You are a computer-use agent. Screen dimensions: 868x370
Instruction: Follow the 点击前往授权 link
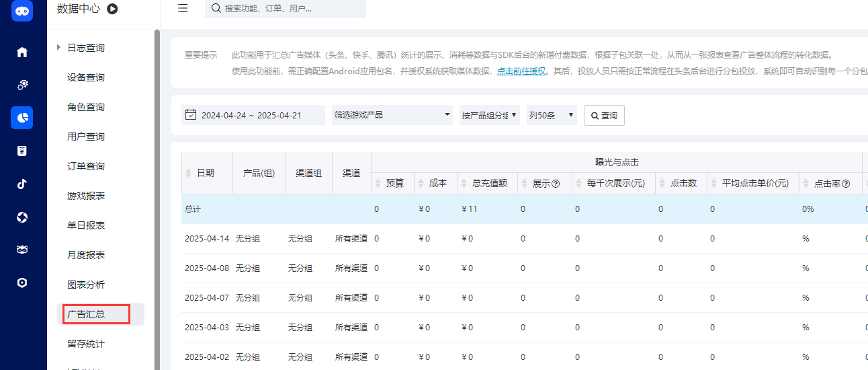point(521,71)
